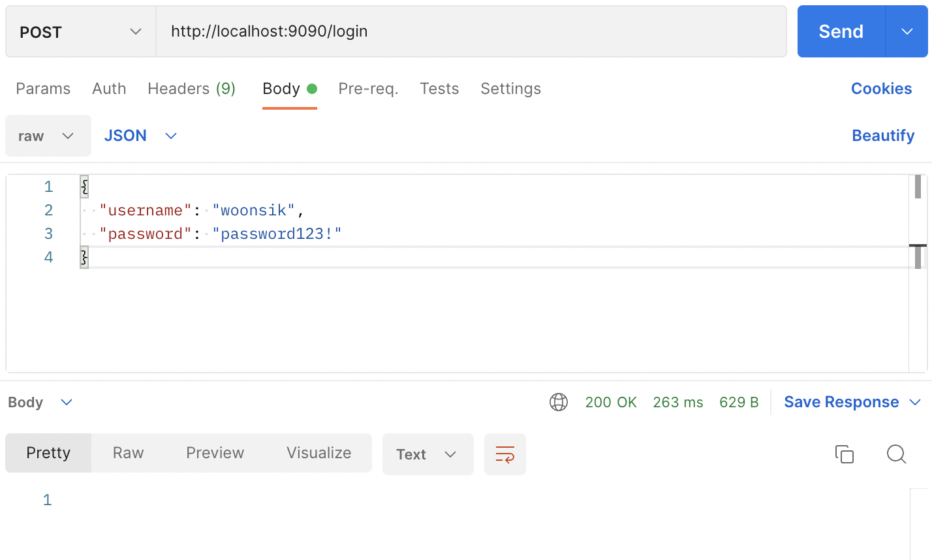Open the Send options dropdown arrow
Viewport: 932px width, 560px height.
(x=907, y=31)
